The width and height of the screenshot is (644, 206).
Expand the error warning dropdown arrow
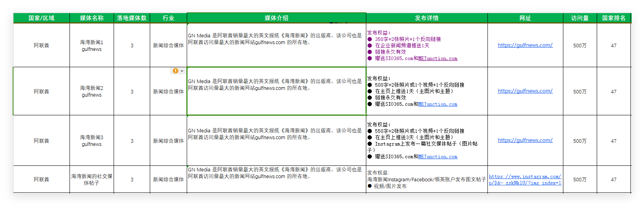pyautogui.click(x=182, y=71)
